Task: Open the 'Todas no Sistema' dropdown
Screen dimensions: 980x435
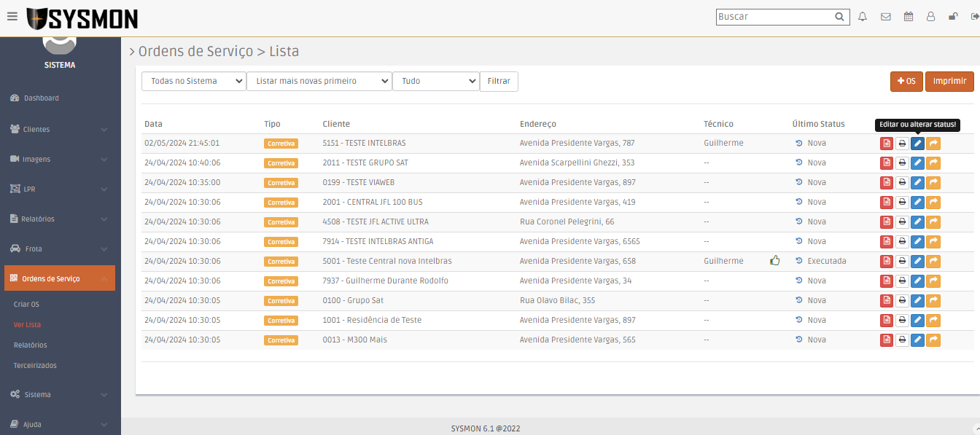Action: point(194,82)
